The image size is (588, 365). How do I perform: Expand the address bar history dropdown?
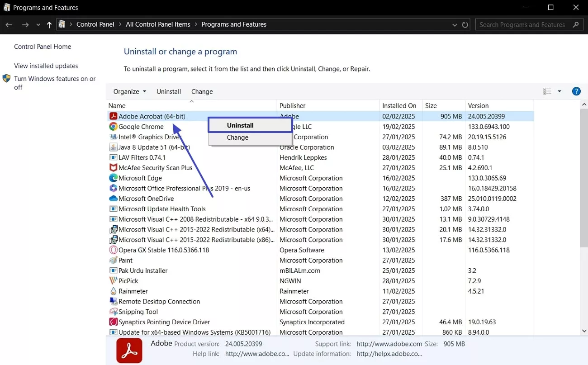point(455,24)
